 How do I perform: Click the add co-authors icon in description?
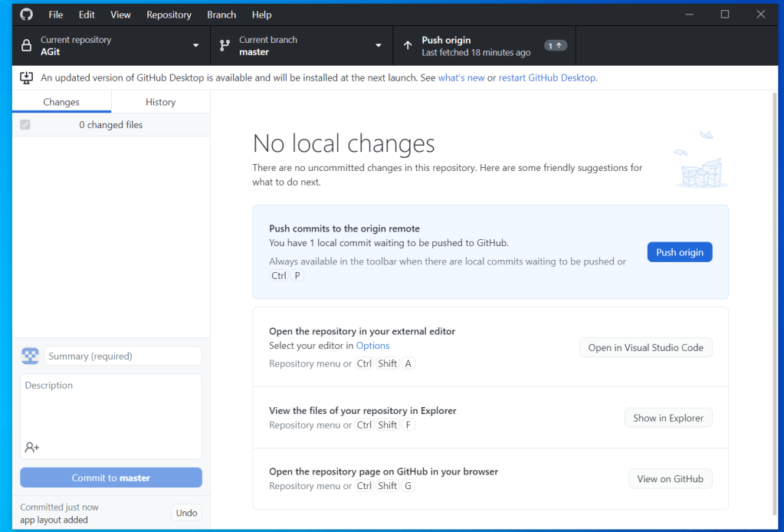coord(32,447)
